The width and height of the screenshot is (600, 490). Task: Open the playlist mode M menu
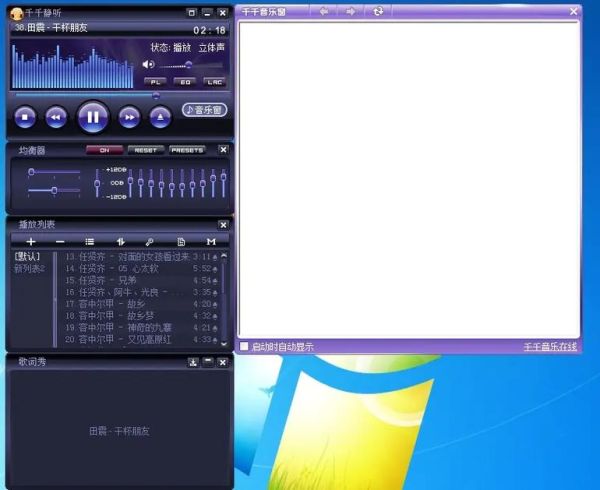pyautogui.click(x=211, y=242)
